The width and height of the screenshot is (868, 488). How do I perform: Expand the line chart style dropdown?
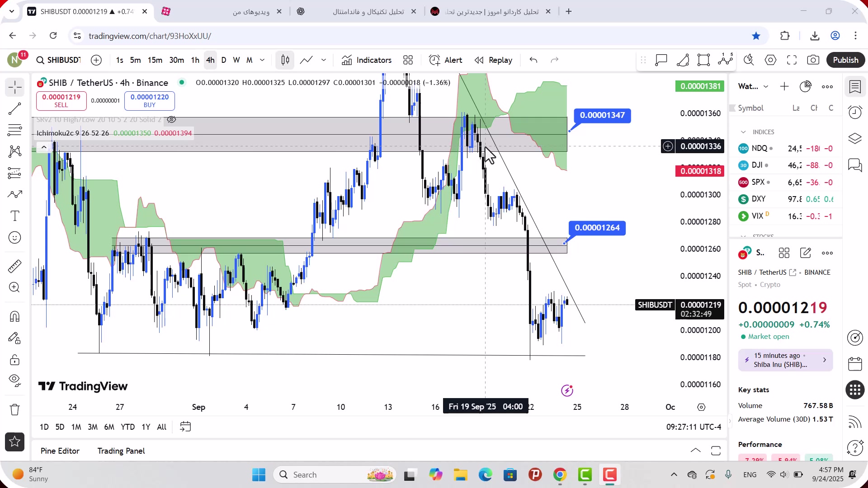(324, 60)
